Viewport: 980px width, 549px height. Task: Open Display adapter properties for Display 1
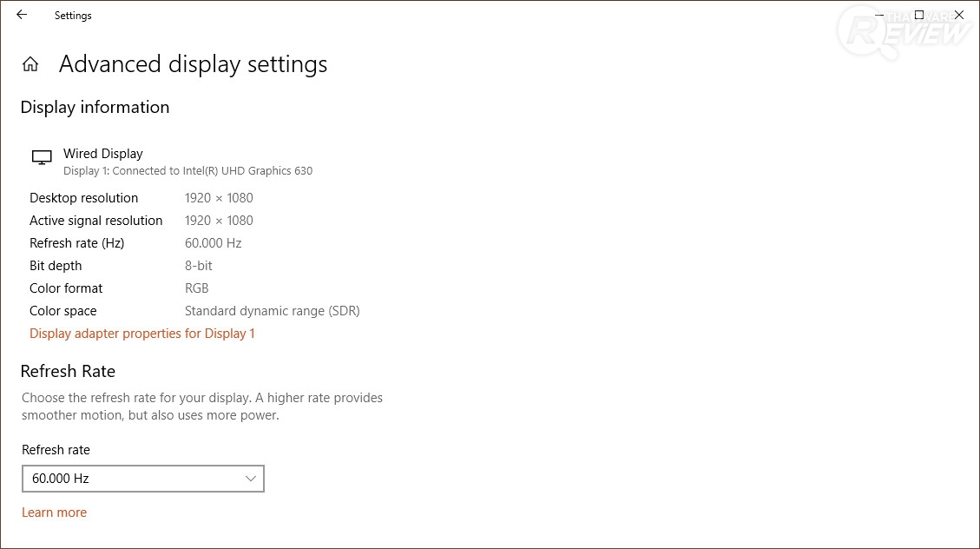pyautogui.click(x=142, y=334)
